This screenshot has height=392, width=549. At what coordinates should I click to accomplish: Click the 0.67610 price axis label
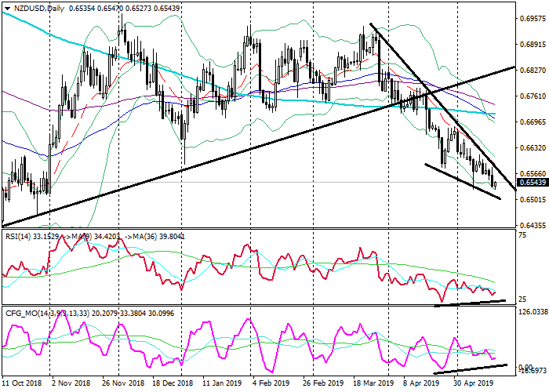(x=532, y=96)
